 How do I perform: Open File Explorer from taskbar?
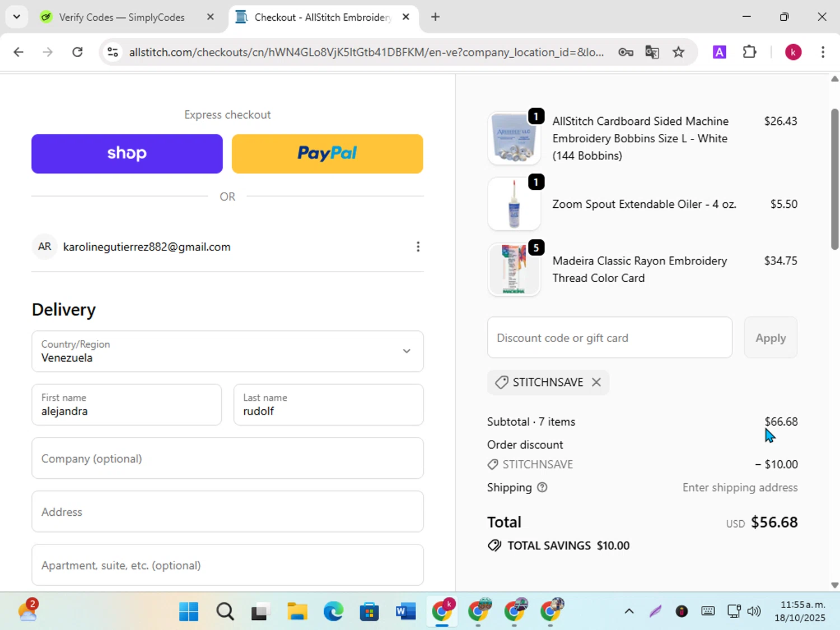(297, 612)
